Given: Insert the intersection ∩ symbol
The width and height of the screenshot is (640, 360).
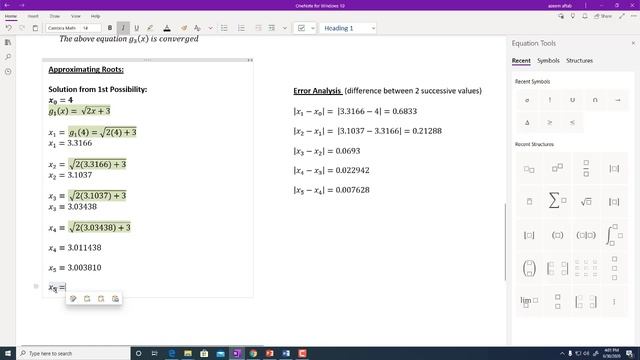Looking at the screenshot, I should coord(595,100).
